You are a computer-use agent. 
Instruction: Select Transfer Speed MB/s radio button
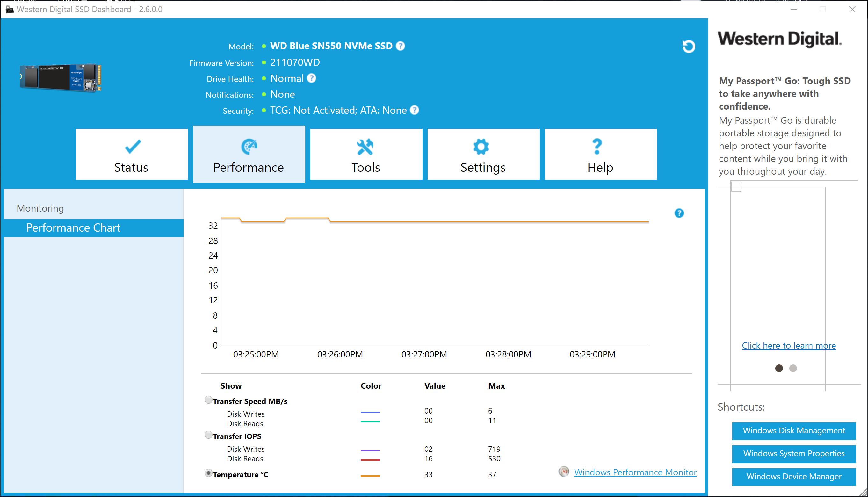coord(208,400)
